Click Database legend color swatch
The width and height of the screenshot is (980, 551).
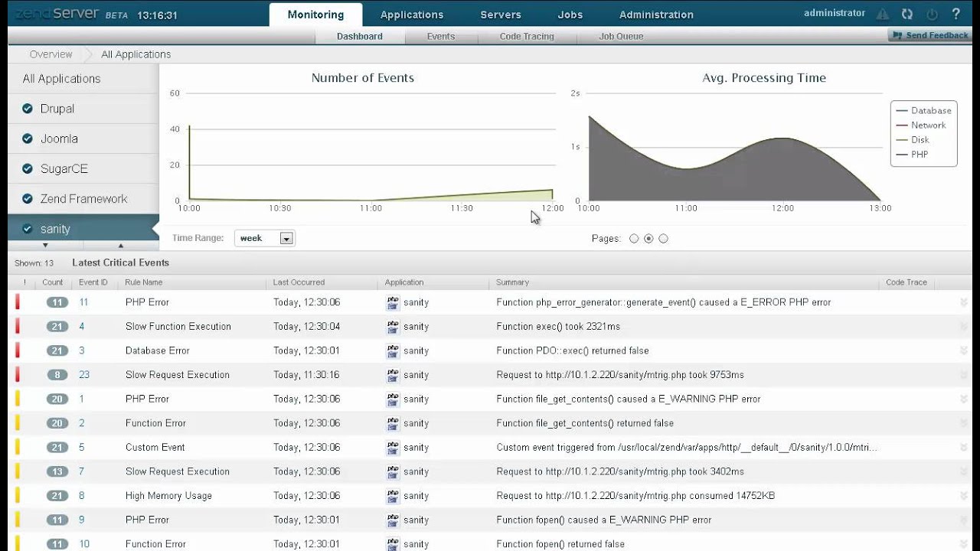(x=902, y=111)
